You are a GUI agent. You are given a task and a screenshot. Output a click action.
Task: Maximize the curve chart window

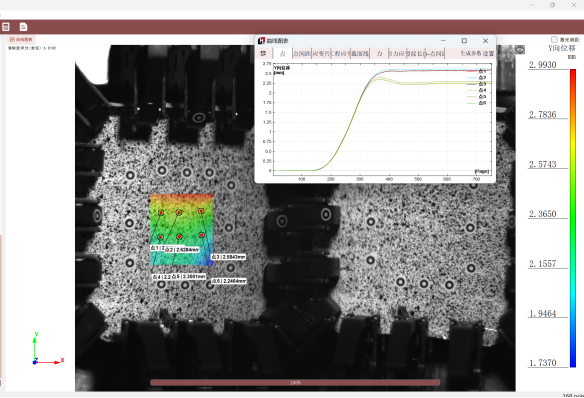pyautogui.click(x=464, y=41)
